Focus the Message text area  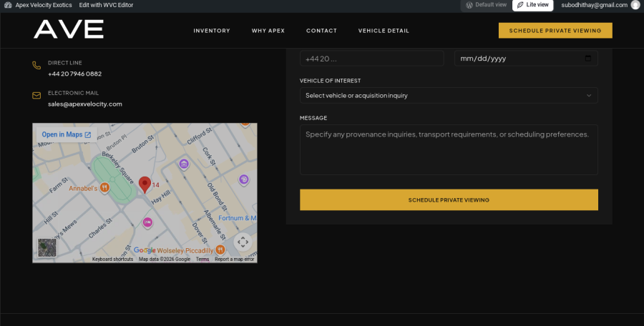pos(449,150)
